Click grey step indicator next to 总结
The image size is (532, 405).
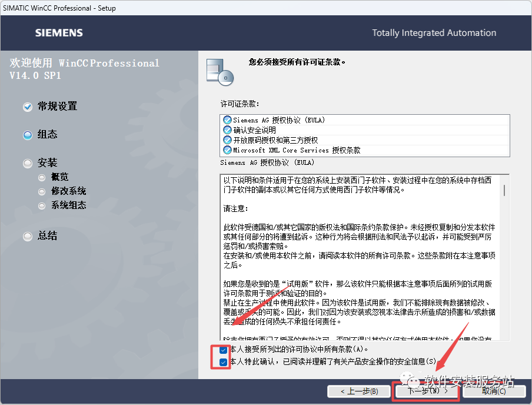pyautogui.click(x=28, y=236)
